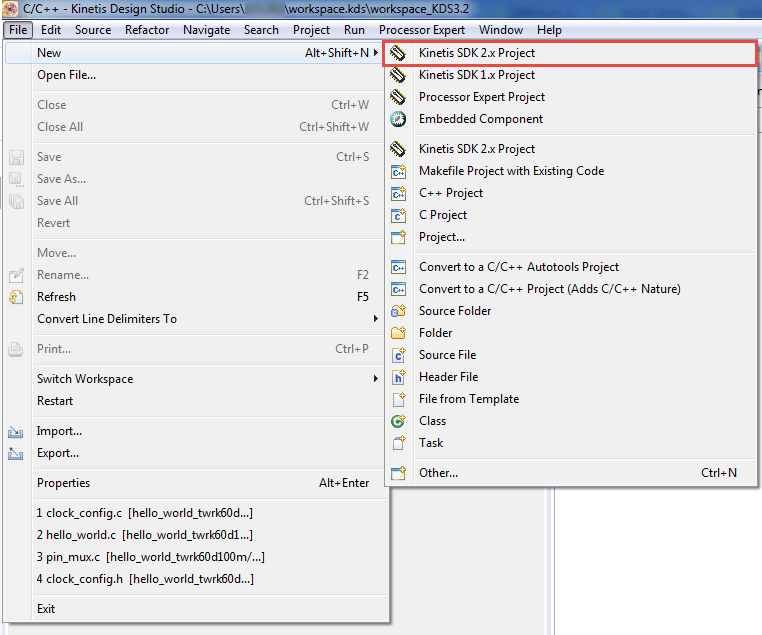Select Exit at the bottom of File menu
This screenshot has width=762, height=635.
tap(195, 609)
